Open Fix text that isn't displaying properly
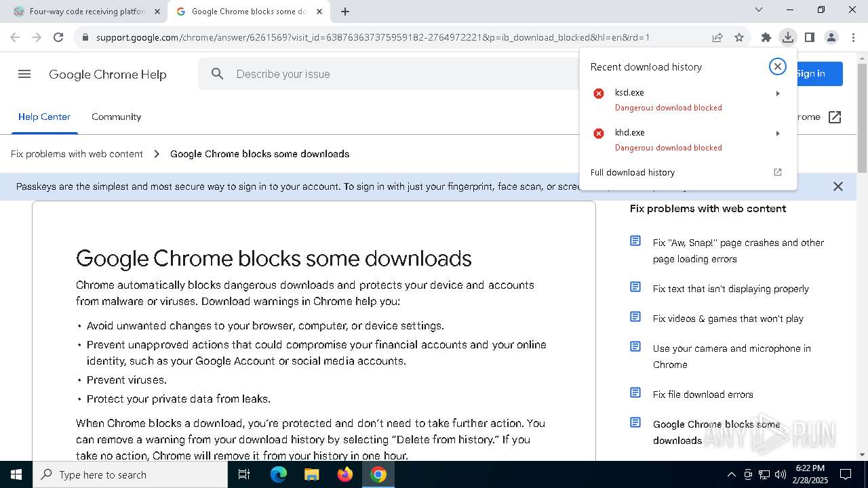 point(731,289)
